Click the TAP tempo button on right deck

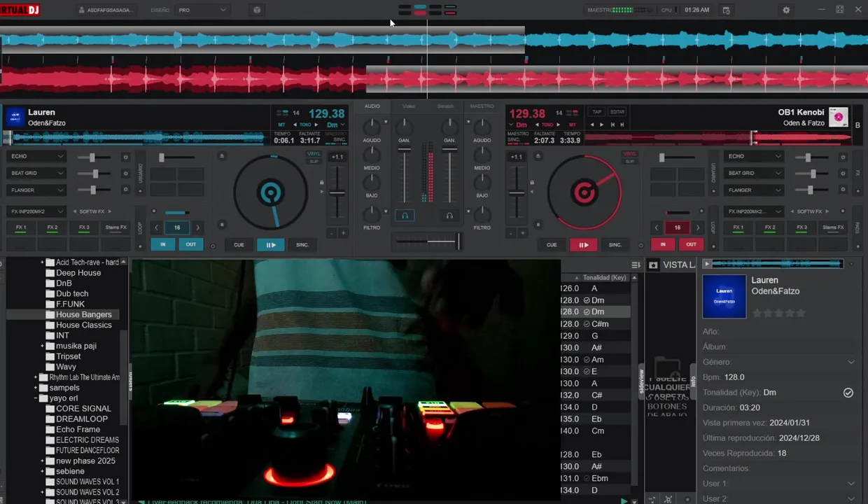click(596, 112)
